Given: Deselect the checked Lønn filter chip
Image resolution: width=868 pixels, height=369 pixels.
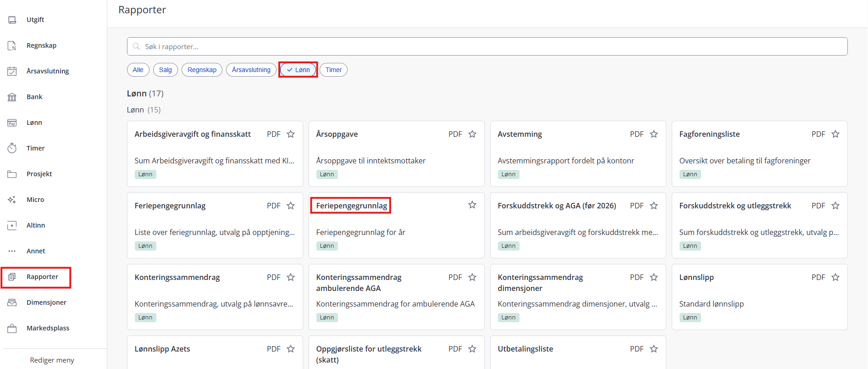Looking at the screenshot, I should click(298, 70).
